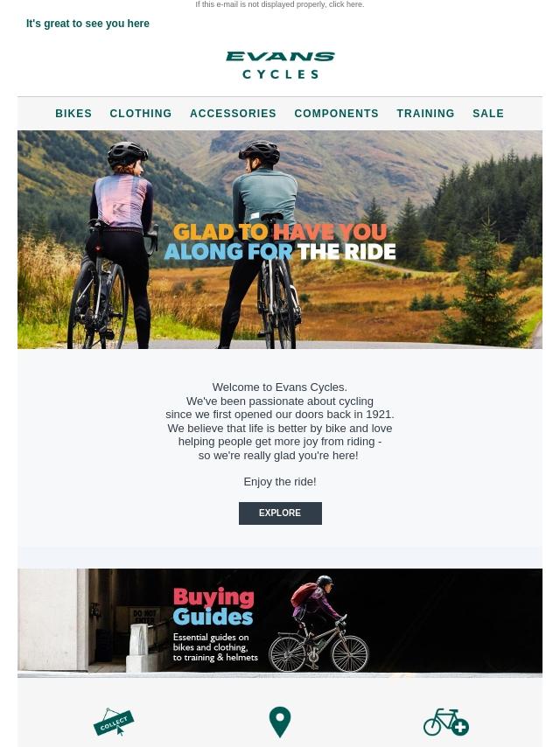
Task: Open the Buying Guides banner
Action: [x=280, y=623]
